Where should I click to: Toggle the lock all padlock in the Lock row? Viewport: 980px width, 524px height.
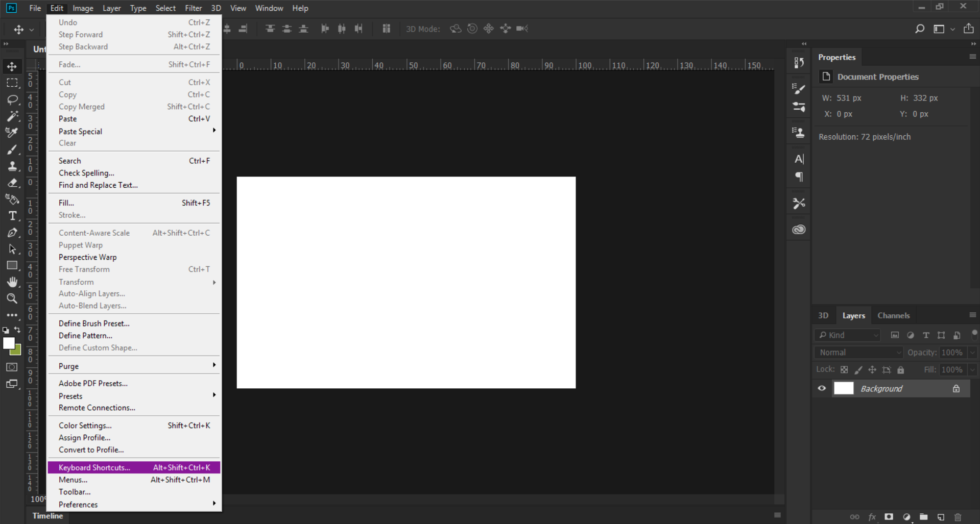coord(901,369)
